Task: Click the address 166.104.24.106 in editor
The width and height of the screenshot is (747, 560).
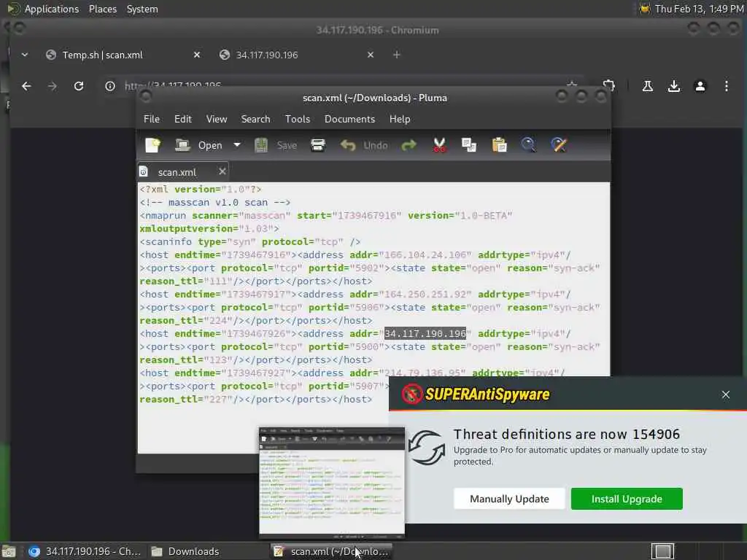Action: coord(425,255)
